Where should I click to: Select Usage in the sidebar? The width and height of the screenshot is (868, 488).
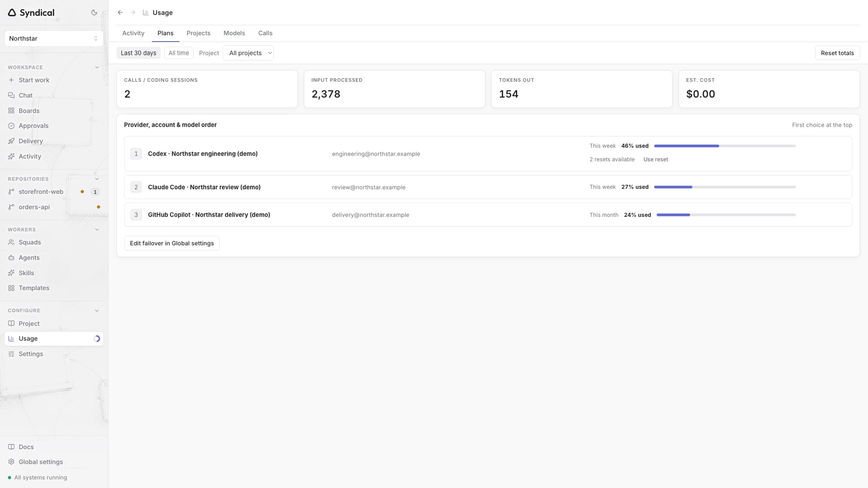pyautogui.click(x=54, y=338)
